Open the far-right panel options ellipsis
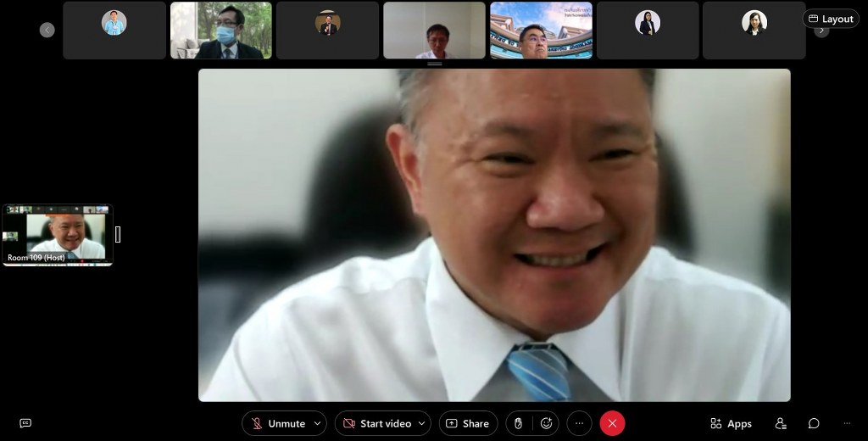 [x=846, y=423]
